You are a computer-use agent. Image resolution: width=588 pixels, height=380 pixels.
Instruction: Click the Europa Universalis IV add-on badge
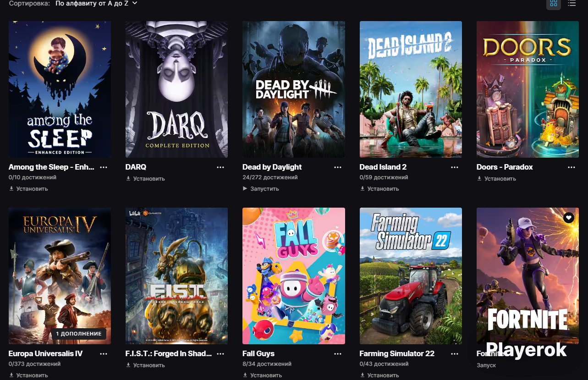click(78, 334)
